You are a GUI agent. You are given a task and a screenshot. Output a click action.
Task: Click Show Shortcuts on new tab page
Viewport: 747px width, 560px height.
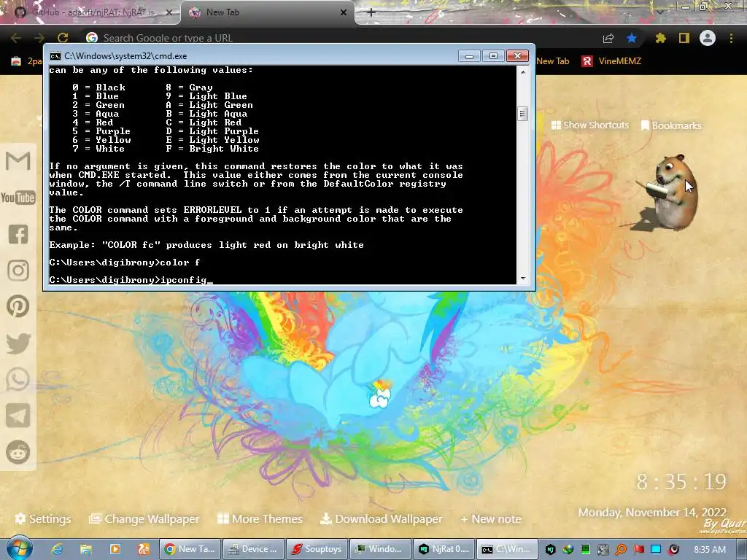click(x=589, y=125)
